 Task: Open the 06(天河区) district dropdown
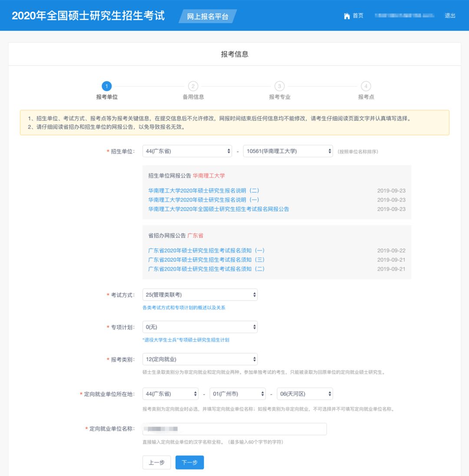tap(304, 393)
